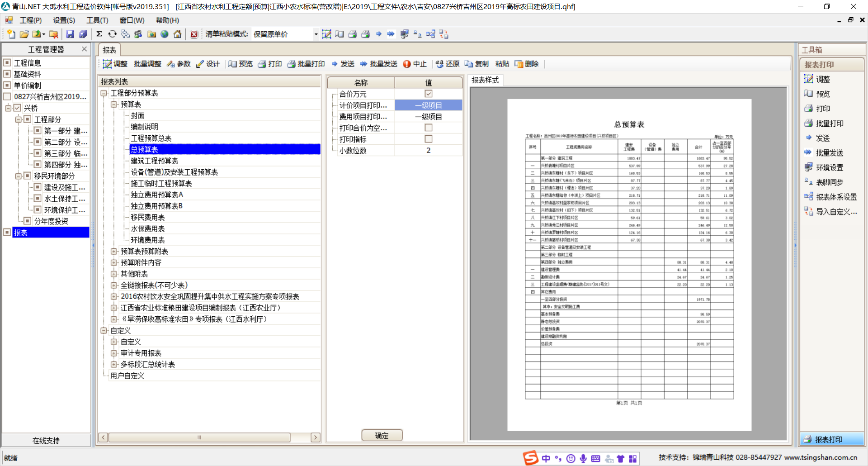Expand the 预算表预算附表 tree node
The height and width of the screenshot is (466, 868).
coord(114,251)
